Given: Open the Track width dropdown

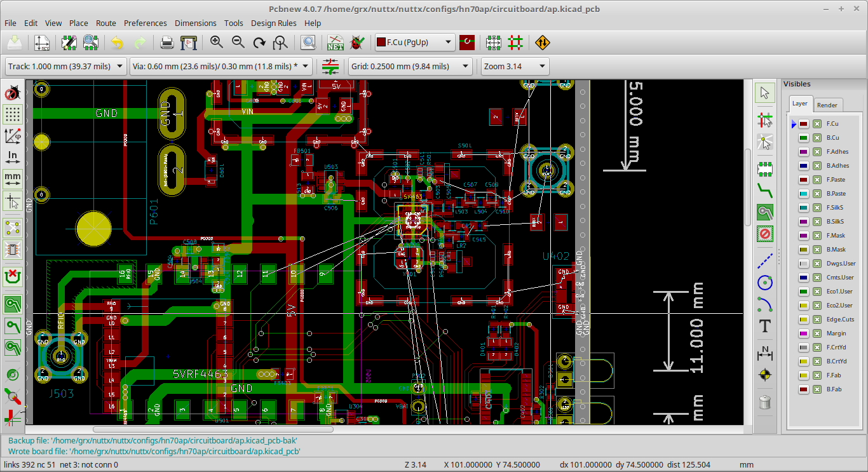Looking at the screenshot, I should [x=65, y=66].
